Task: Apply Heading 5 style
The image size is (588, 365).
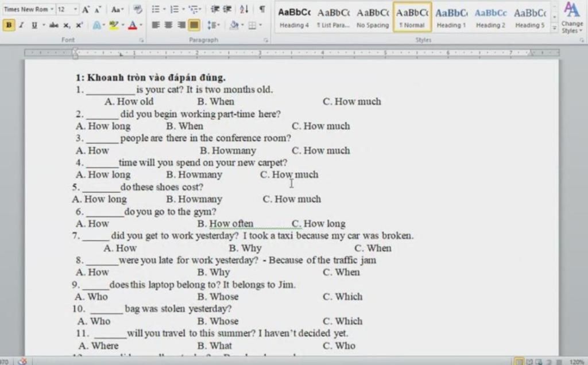Action: pyautogui.click(x=530, y=17)
